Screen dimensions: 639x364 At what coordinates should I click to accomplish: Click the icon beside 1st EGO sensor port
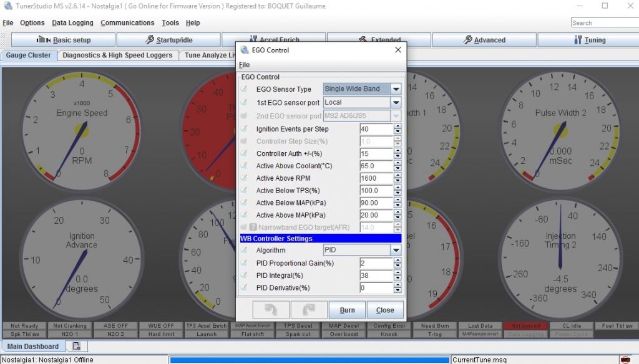pyautogui.click(x=244, y=102)
